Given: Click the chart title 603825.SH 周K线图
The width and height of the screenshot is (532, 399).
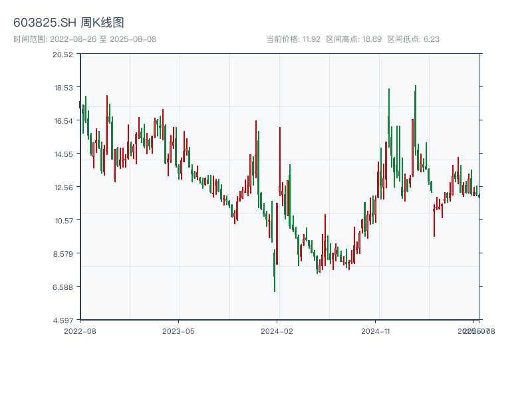Looking at the screenshot, I should (x=68, y=23).
